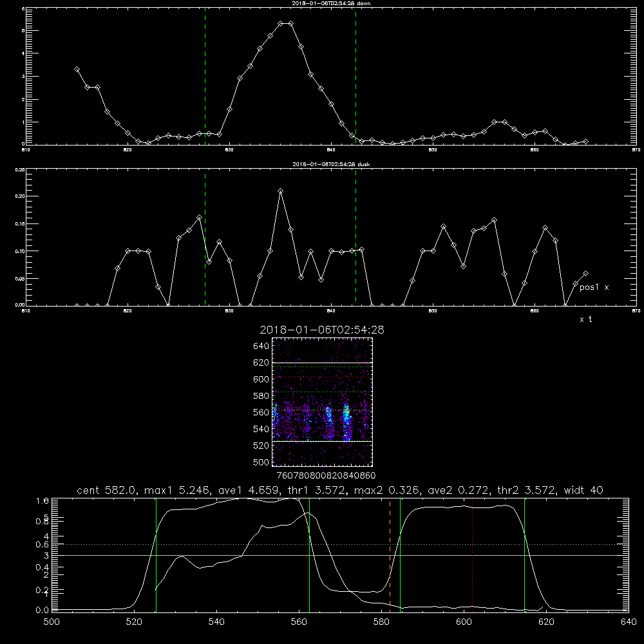
Task: Click the dusk plot title text
Action: click(x=331, y=164)
